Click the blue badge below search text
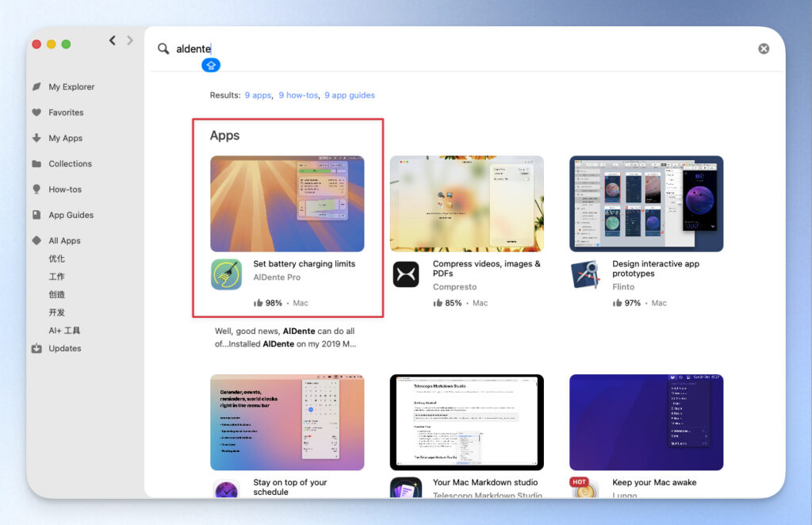 pyautogui.click(x=211, y=65)
